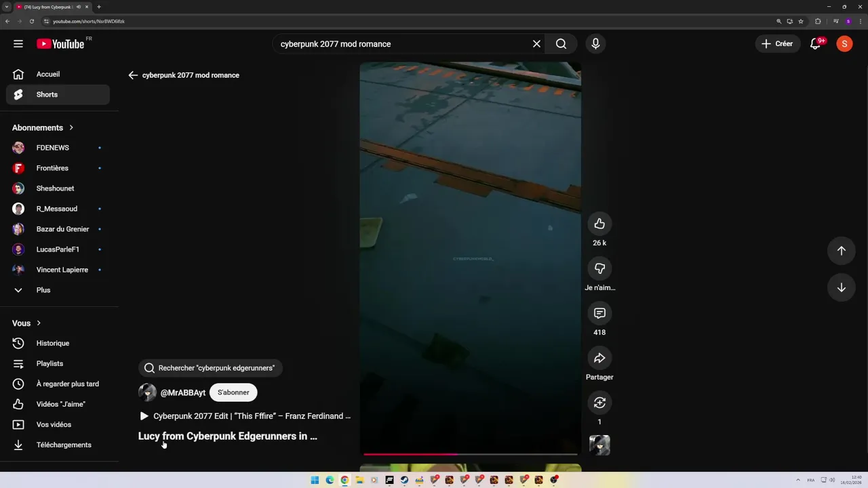Open the tab search dropdown
Viewport: 868px width, 488px height.
(6, 7)
